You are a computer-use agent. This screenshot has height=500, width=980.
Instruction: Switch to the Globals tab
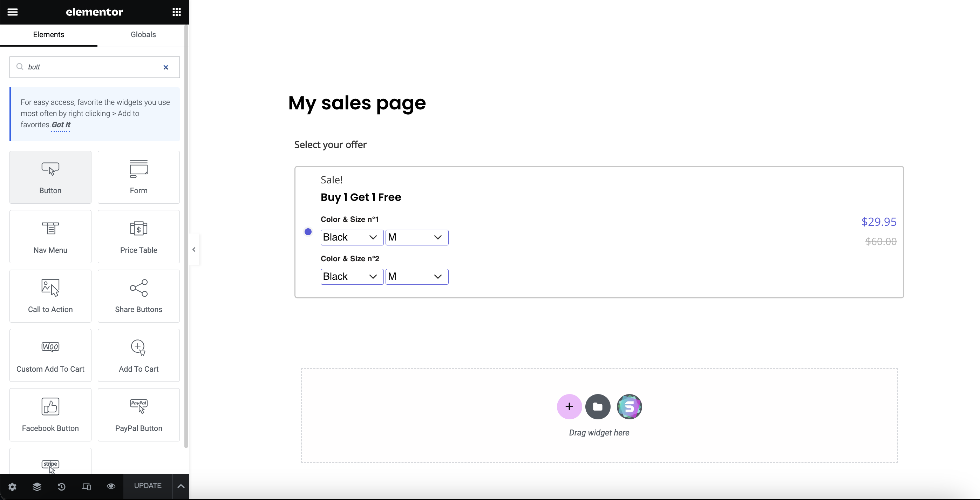point(143,35)
